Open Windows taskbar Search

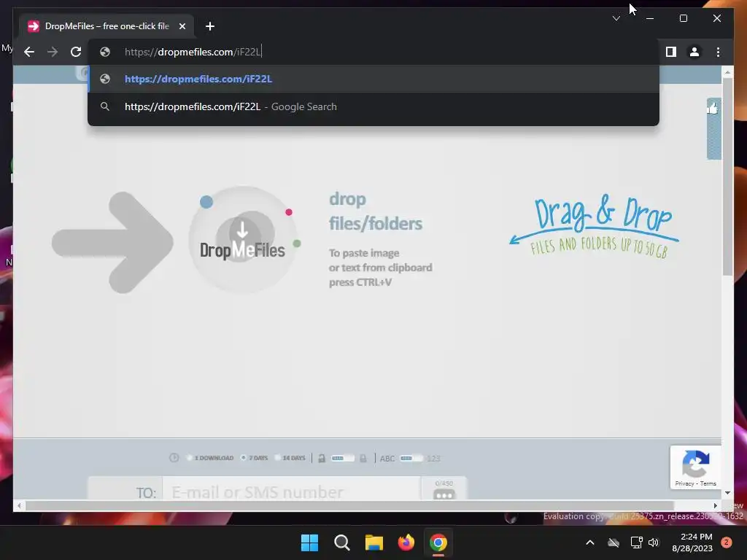click(342, 542)
